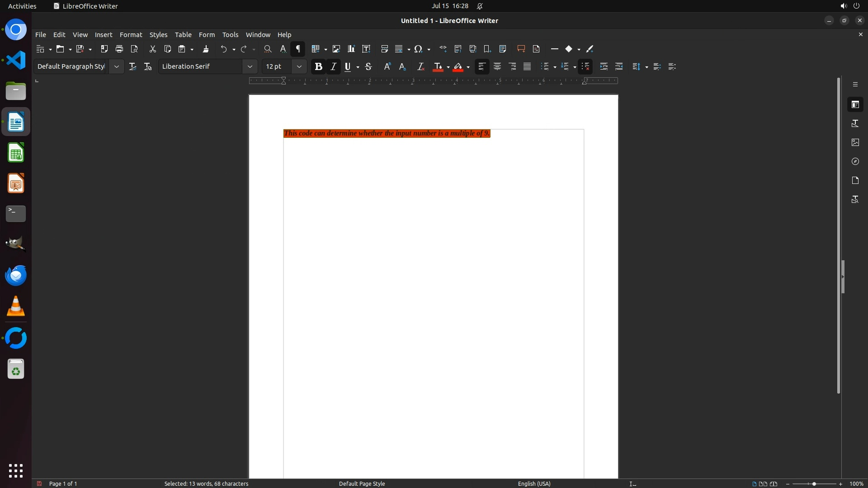868x488 pixels.
Task: Open the sidebar Navigator compass icon
Action: pyautogui.click(x=855, y=161)
